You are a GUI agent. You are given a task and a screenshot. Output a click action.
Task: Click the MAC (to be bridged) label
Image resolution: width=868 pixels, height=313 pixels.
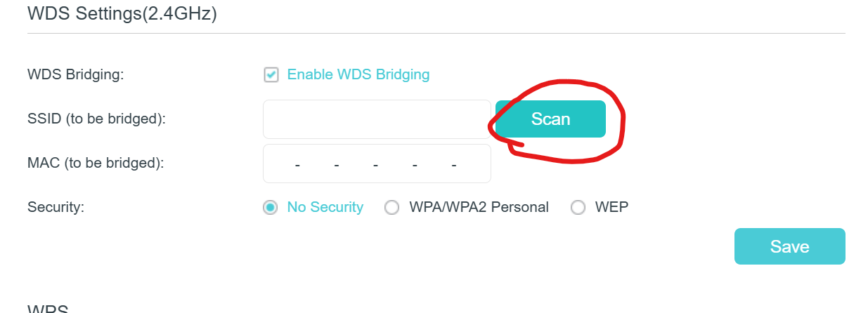coord(95,164)
